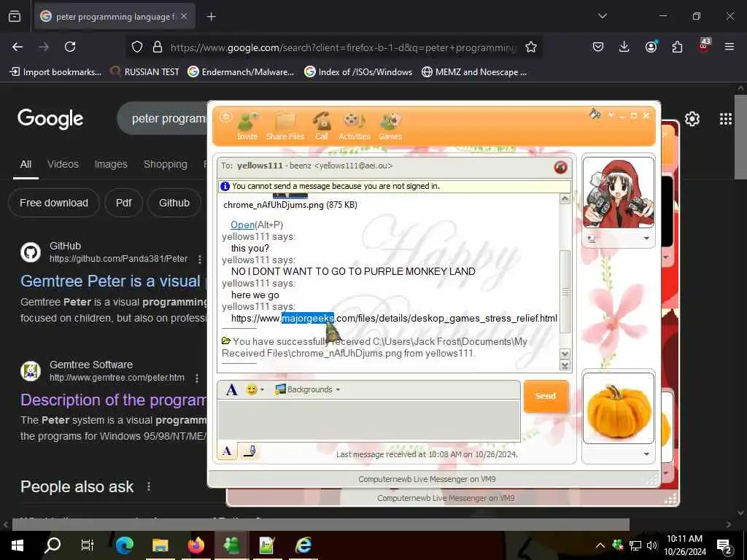This screenshot has width=747, height=560.
Task: Click the majorgeeks stress relief URL
Action: point(394,318)
